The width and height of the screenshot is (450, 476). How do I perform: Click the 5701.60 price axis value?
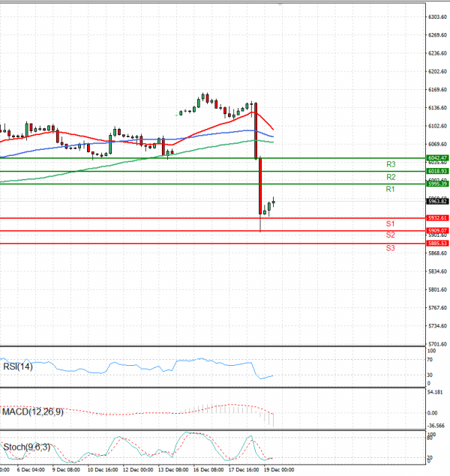pos(437,344)
